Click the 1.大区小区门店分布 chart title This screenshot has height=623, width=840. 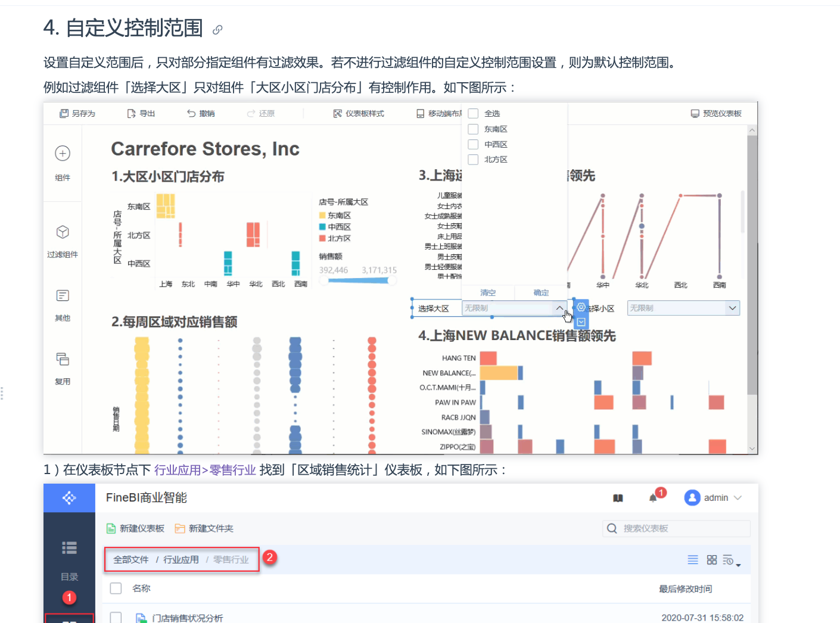168,176
